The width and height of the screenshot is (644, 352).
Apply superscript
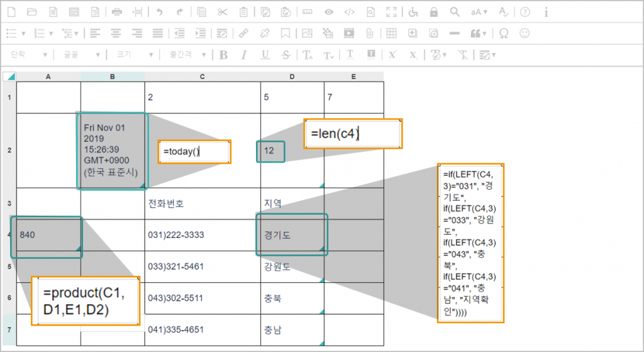(392, 55)
